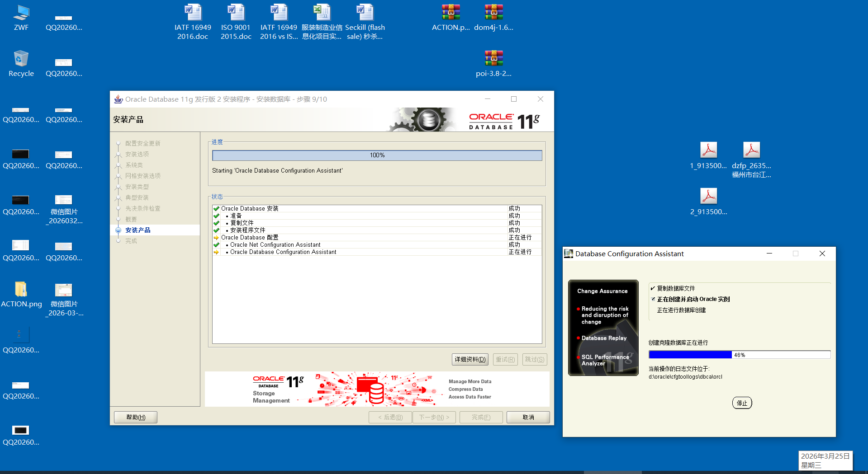The height and width of the screenshot is (474, 868).
Task: Select the 微信图片_2026-03-... image file
Action: pos(64,300)
